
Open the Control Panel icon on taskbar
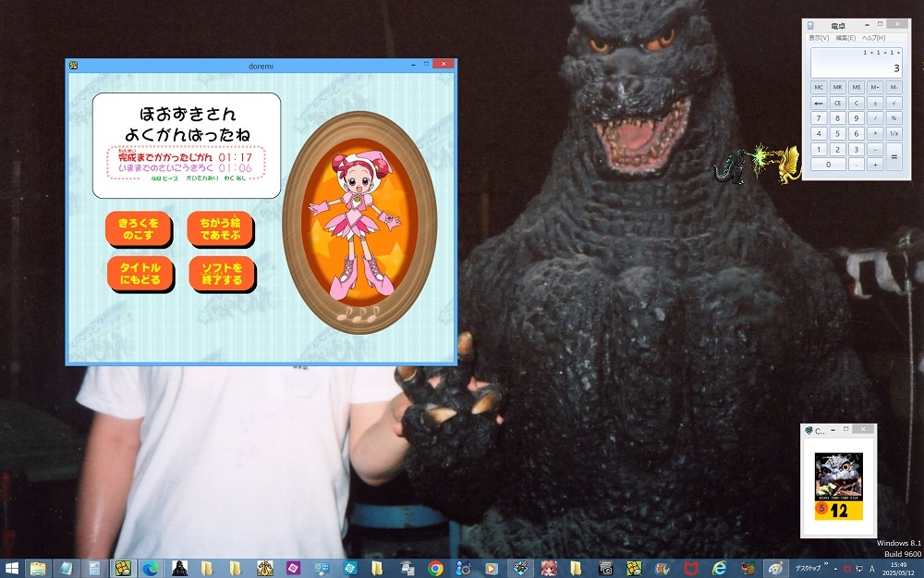[322, 569]
